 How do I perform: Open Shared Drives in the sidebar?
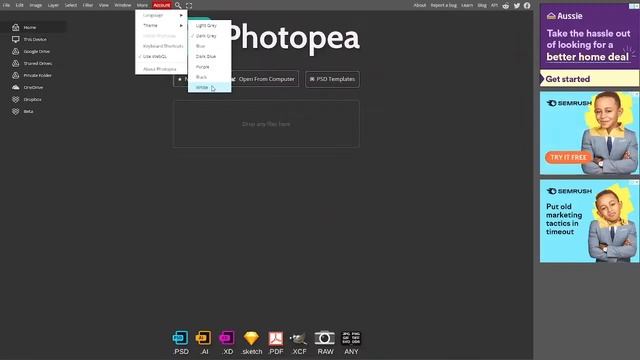pyautogui.click(x=33, y=63)
